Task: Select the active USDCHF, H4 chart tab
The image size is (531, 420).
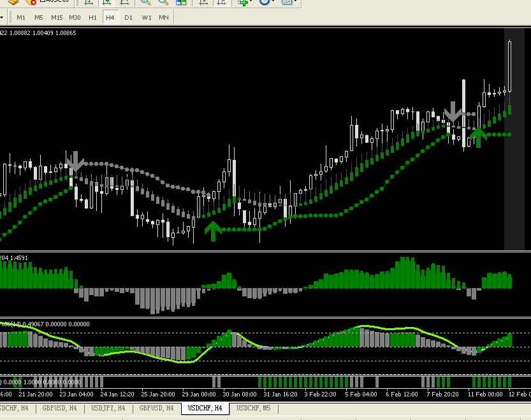Action: coord(205,408)
